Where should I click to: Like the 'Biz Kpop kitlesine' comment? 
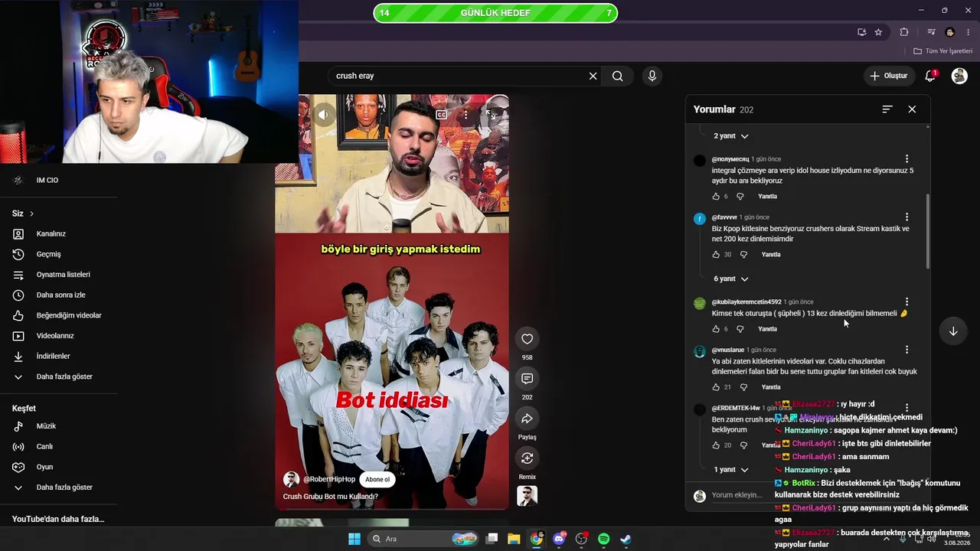tap(716, 255)
